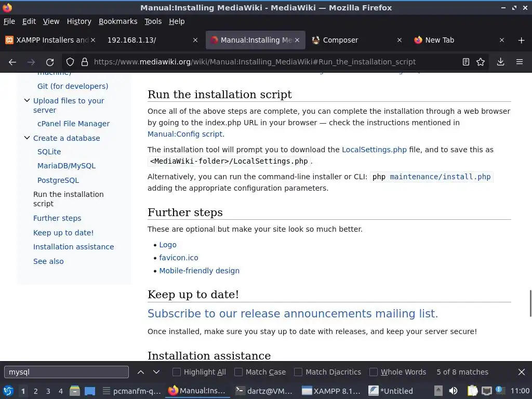This screenshot has width=532, height=399.
Task: Open the Logo link
Action: (x=168, y=245)
